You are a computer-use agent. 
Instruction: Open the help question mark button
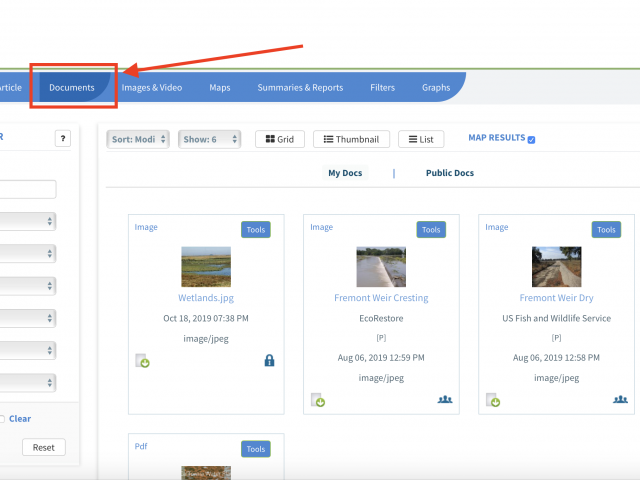(x=63, y=138)
